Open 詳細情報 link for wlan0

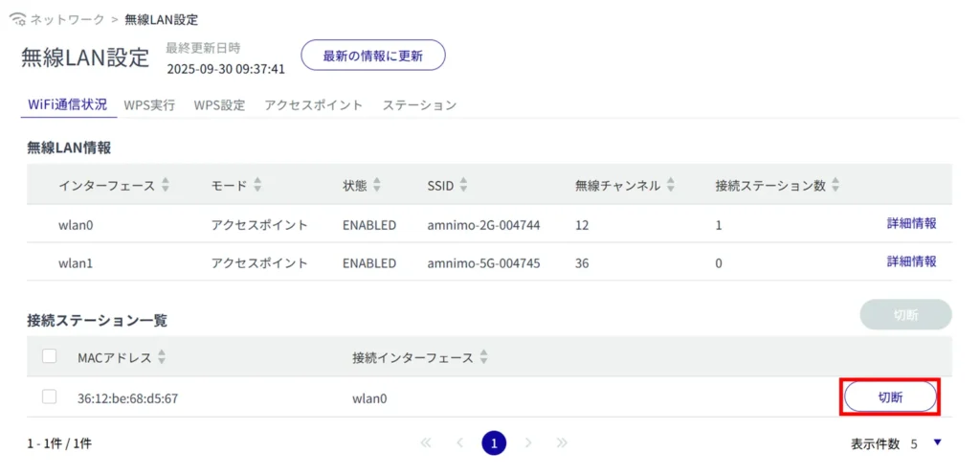pos(911,223)
